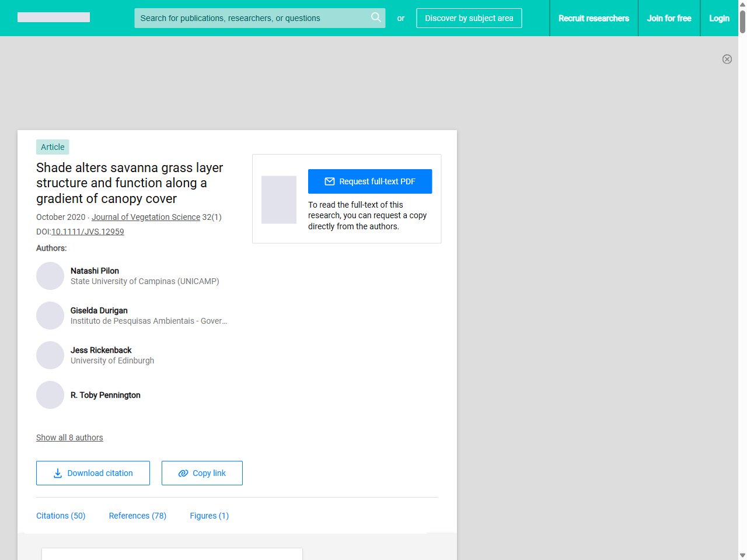This screenshot has width=747, height=560.
Task: Click inside the publication search field
Action: (x=251, y=18)
